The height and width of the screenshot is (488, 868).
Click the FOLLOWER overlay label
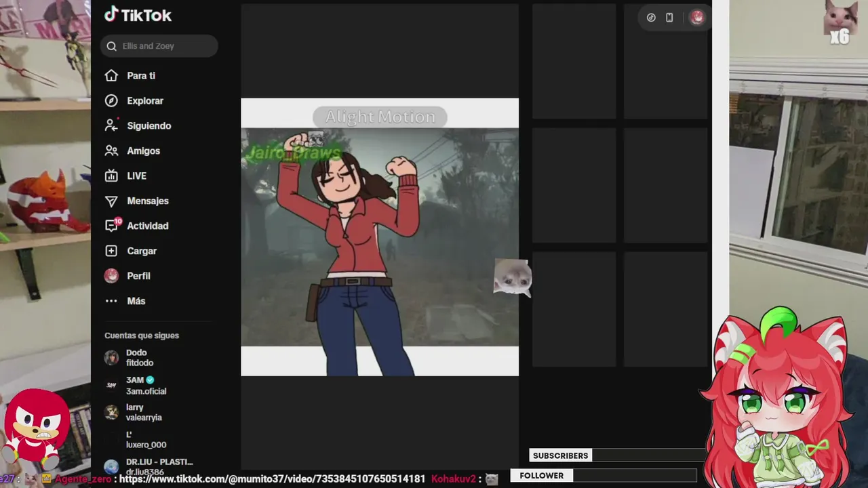pos(541,476)
